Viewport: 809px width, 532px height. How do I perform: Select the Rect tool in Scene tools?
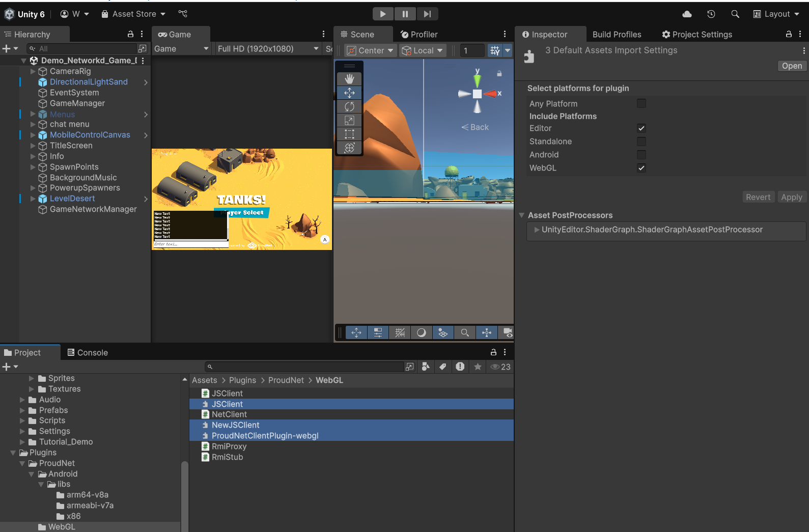[x=349, y=134]
